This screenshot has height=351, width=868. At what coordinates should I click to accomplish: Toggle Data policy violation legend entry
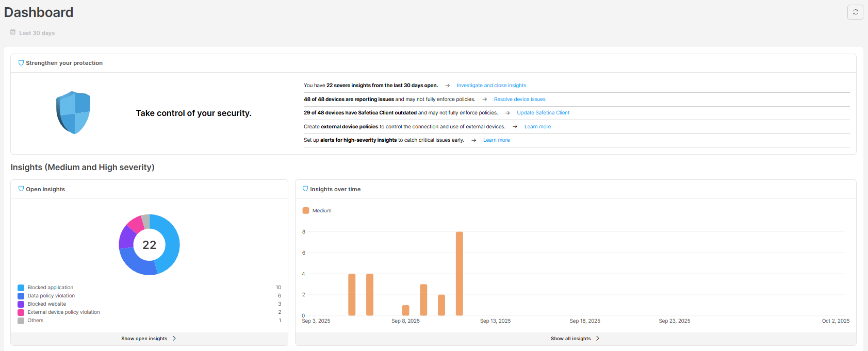pos(51,296)
